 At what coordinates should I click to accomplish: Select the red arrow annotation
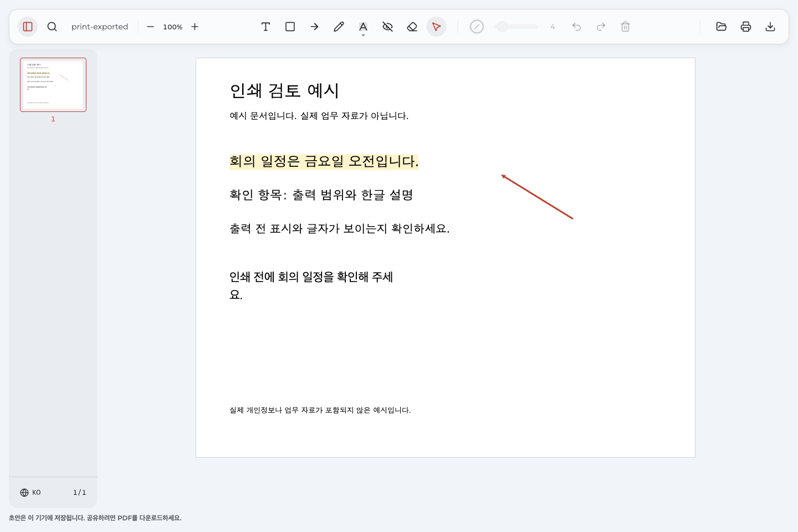coord(537,197)
